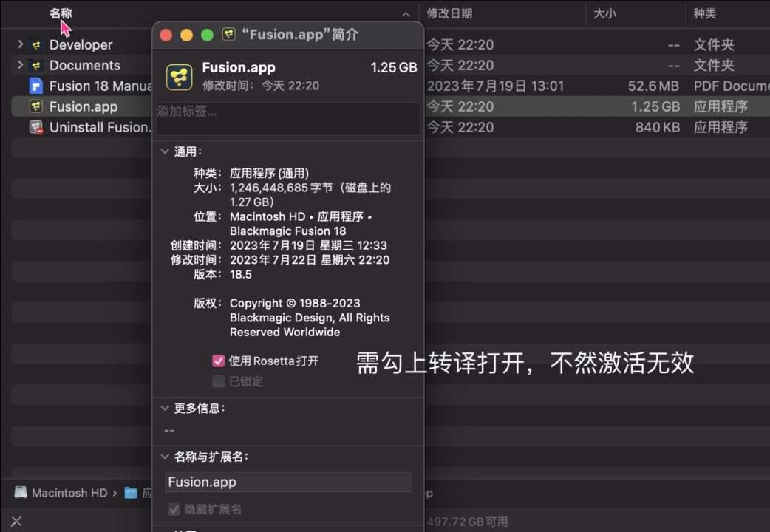Click the Fusion.app icon in the Info window
This screenshot has width=770, height=532.
coord(178,76)
